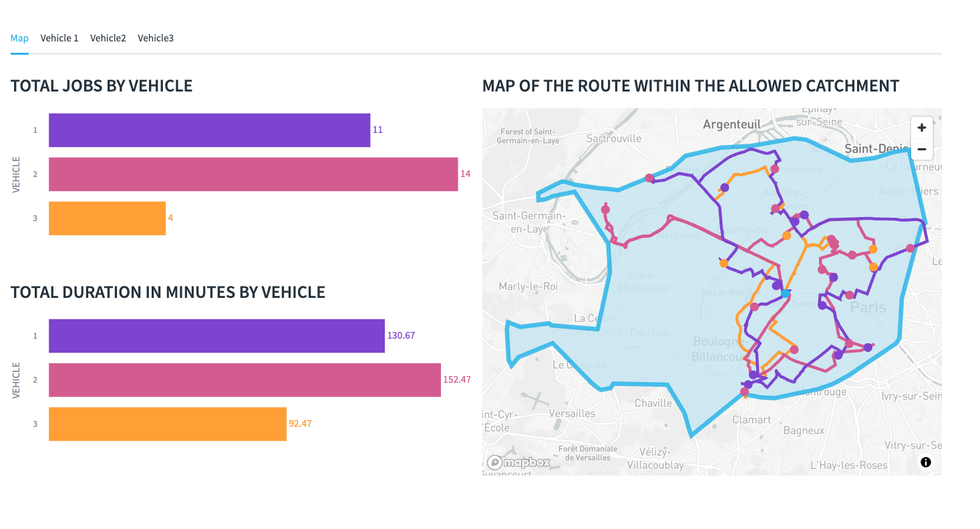Open the Vehicle2 tab
980x529 pixels.
click(108, 38)
